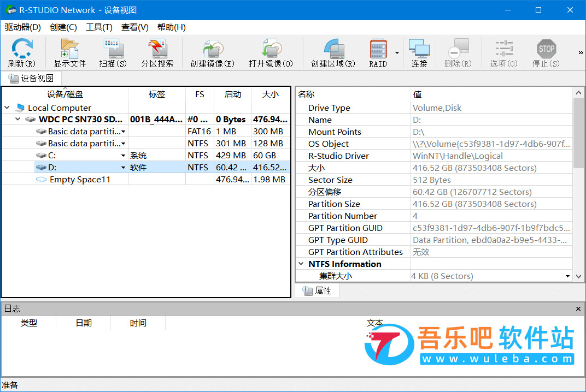This screenshot has width=586, height=392.
Task: Open the 帮助(H) menu
Action: (172, 27)
